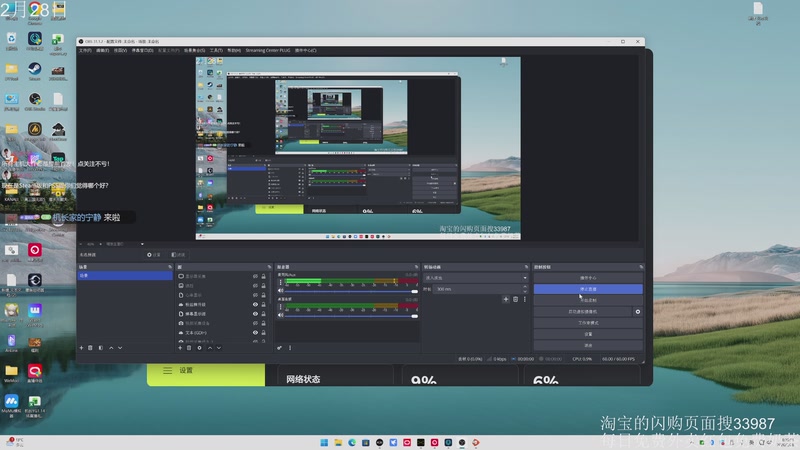Hide the 屏幕显示器 source via its eye icon
Screen dimensions: 800x450
(x=255, y=314)
